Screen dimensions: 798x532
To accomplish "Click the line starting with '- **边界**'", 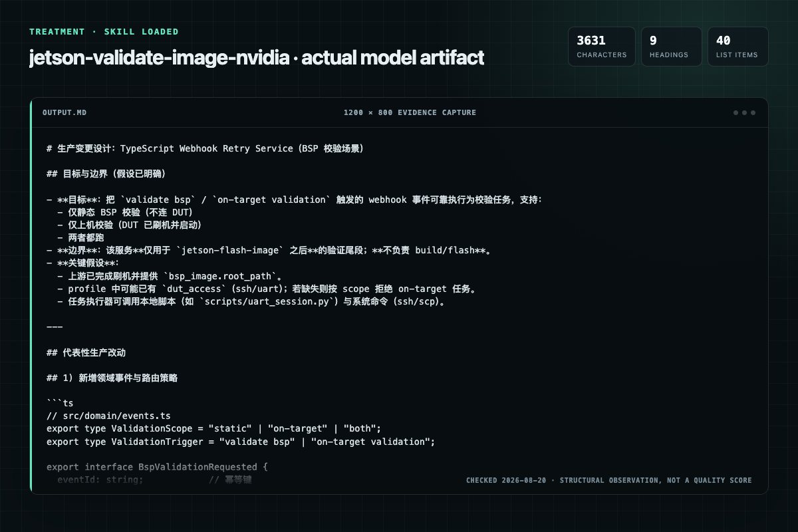I will click(269, 250).
